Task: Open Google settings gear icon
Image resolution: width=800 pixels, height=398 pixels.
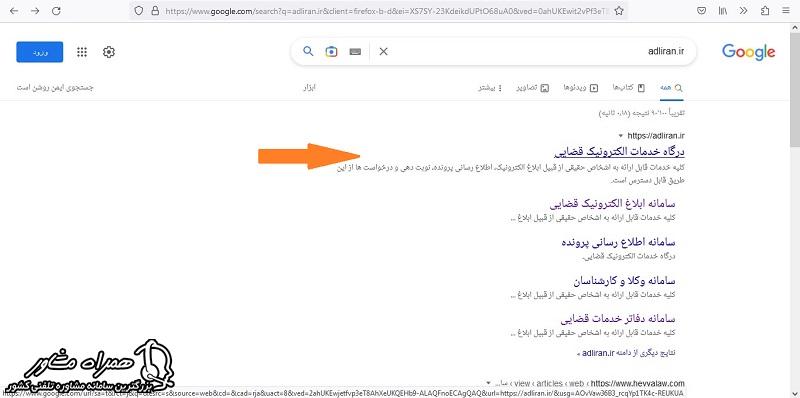Action: 109,52
